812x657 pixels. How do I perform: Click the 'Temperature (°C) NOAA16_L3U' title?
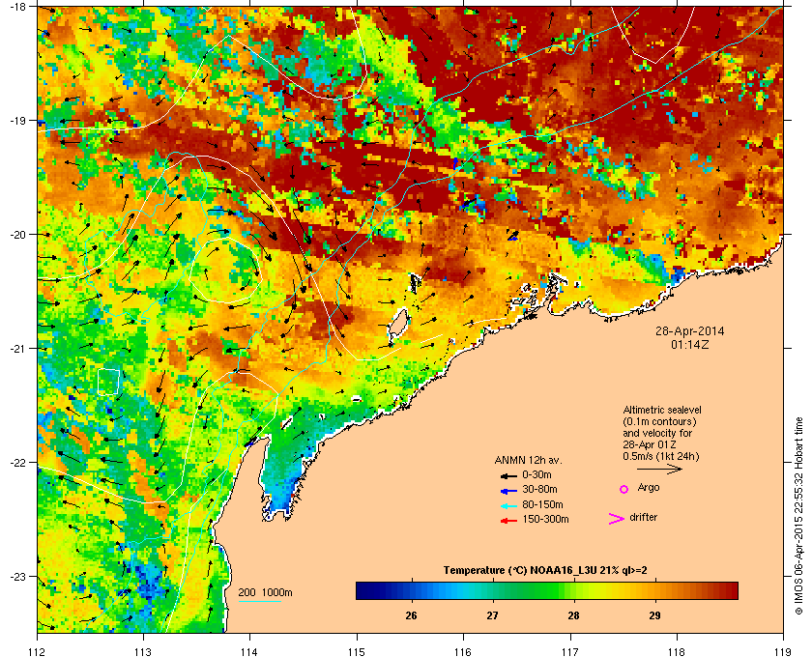(519, 571)
